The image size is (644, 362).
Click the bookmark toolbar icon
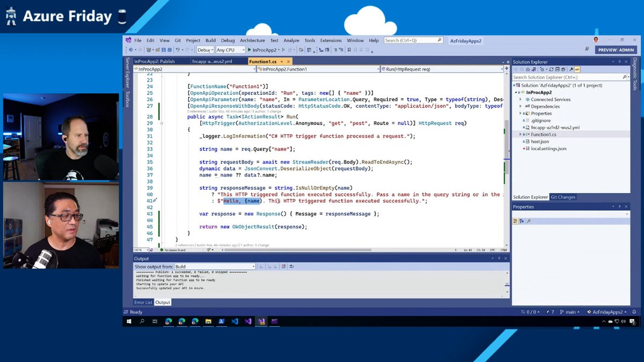click(x=349, y=50)
